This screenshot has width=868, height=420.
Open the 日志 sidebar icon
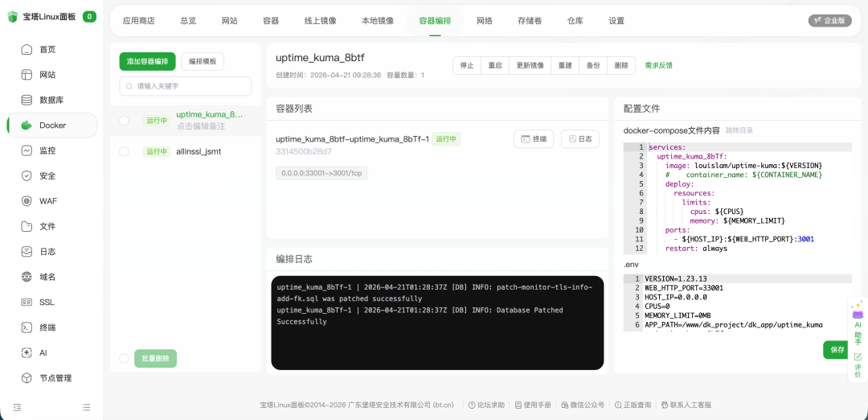coord(27,252)
